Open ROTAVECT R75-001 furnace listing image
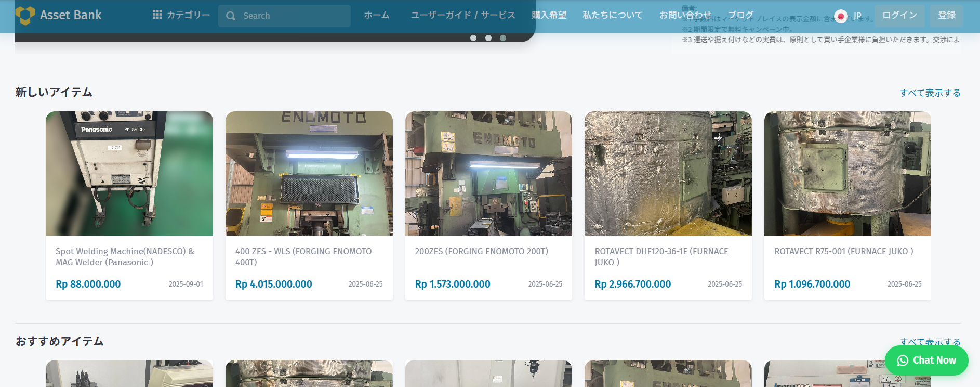The image size is (980, 387). coord(847,174)
